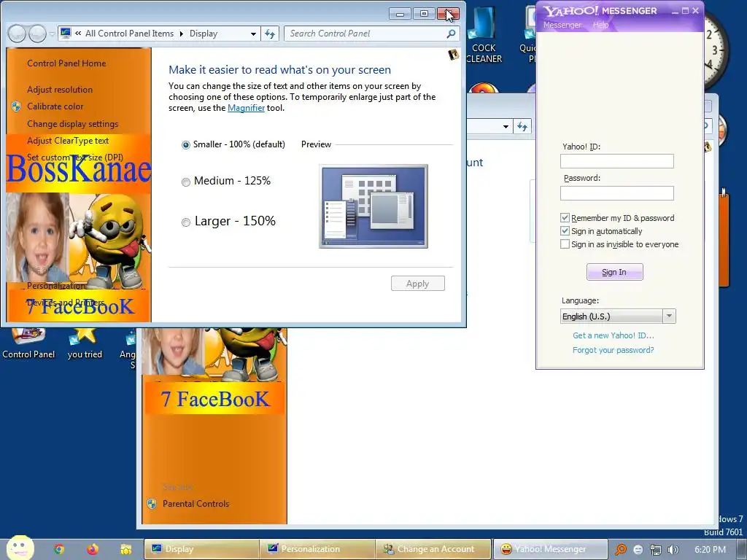Launch Chrome from the taskbar

coord(59,549)
